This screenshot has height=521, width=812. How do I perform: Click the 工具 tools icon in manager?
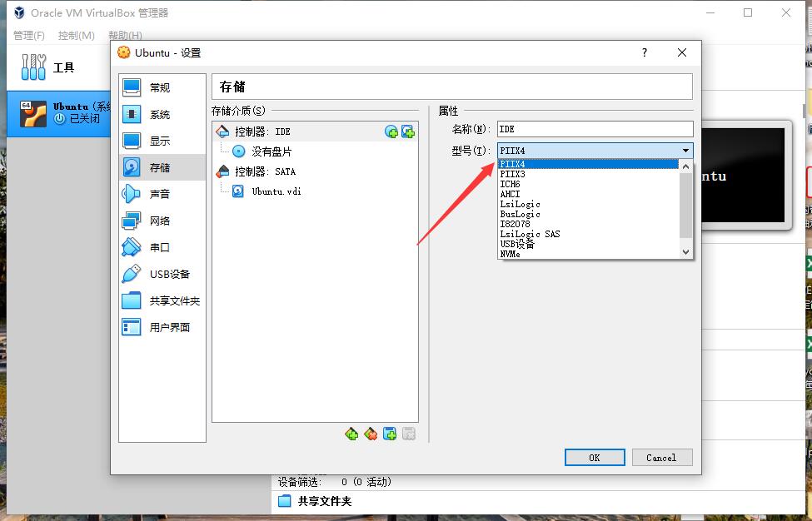tap(33, 67)
